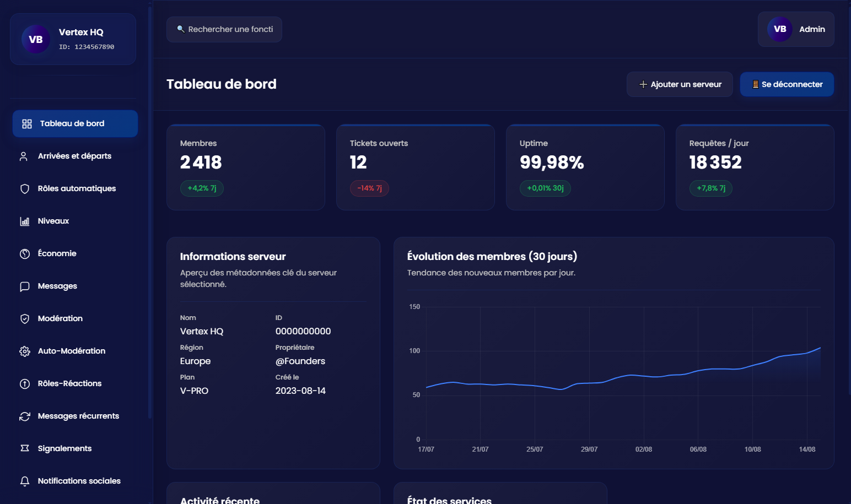The height and width of the screenshot is (504, 851).
Task: Click the Arrivées et départs person icon
Action: point(24,156)
